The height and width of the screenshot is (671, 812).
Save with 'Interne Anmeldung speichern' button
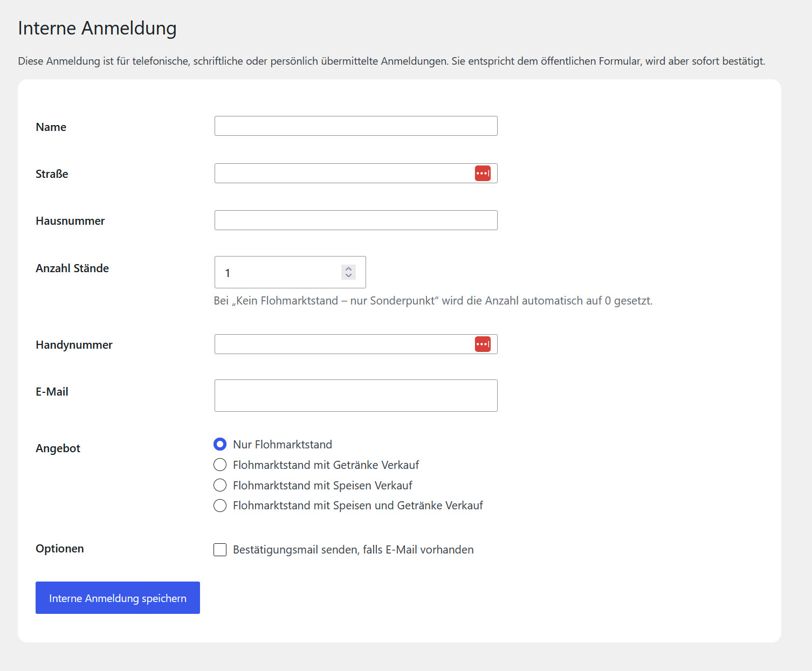click(118, 598)
